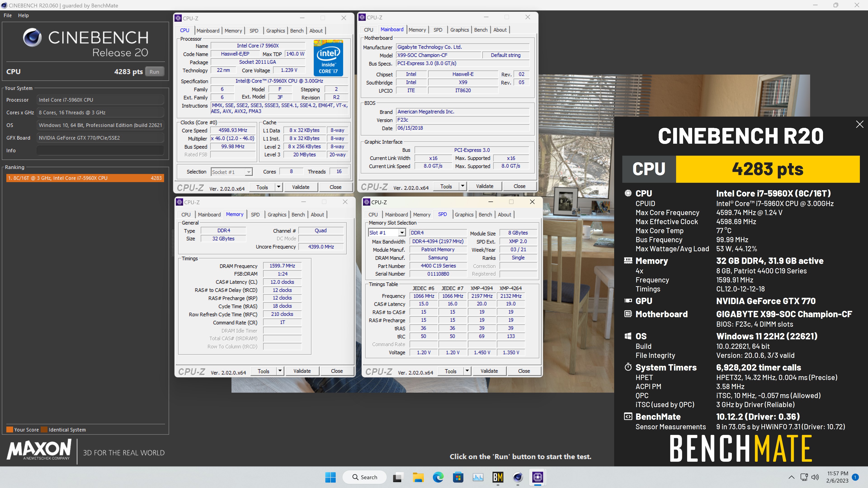The image size is (868, 488).
Task: Switch to About tab in the SPD window
Action: pos(505,215)
